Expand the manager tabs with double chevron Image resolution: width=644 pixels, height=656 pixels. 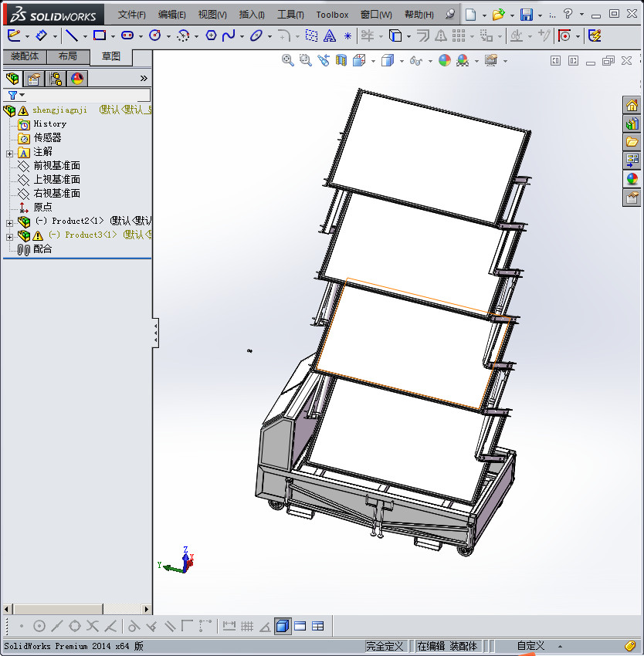click(x=144, y=78)
